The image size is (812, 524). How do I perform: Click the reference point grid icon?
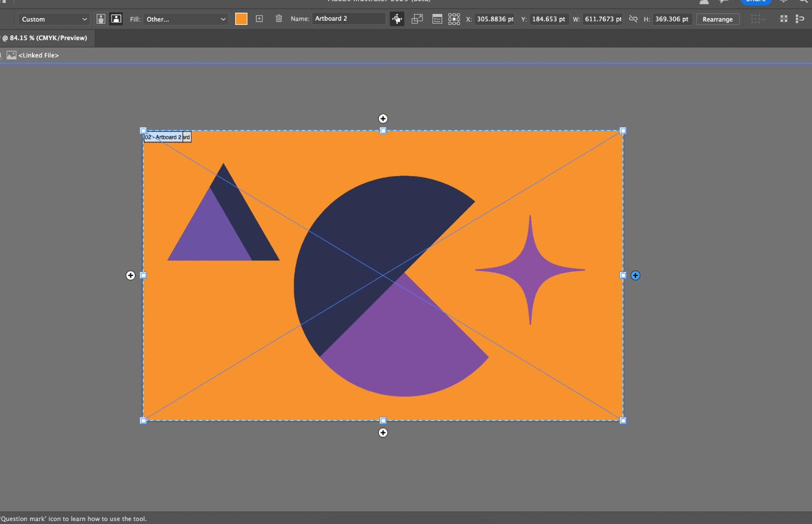(x=454, y=19)
